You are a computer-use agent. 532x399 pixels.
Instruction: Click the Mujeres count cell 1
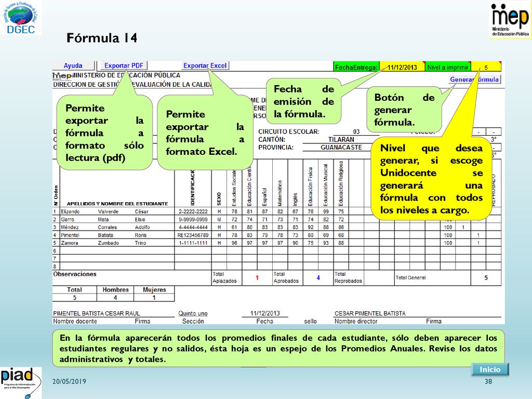click(154, 298)
